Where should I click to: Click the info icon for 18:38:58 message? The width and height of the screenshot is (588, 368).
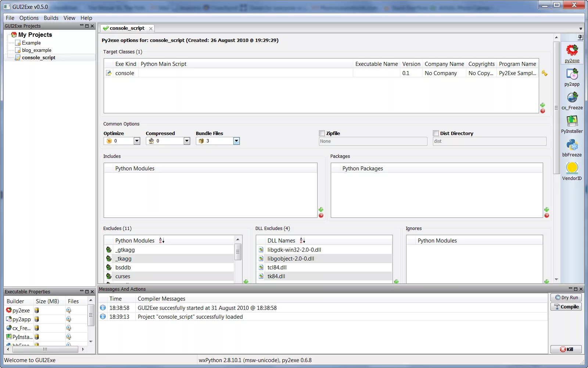click(103, 308)
